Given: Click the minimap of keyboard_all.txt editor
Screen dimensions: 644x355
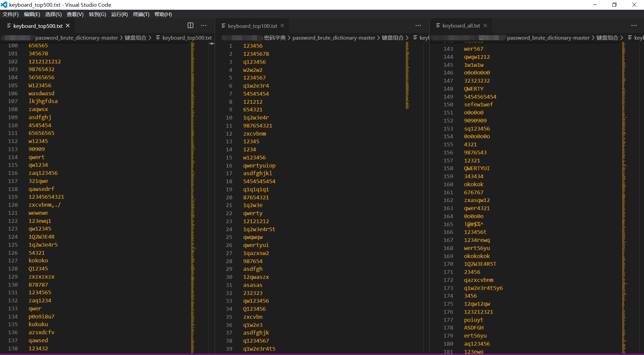Looking at the screenshot, I should [624, 198].
